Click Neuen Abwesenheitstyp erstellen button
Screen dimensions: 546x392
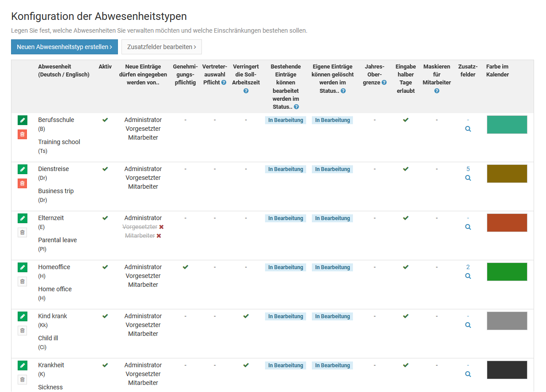[x=64, y=46]
